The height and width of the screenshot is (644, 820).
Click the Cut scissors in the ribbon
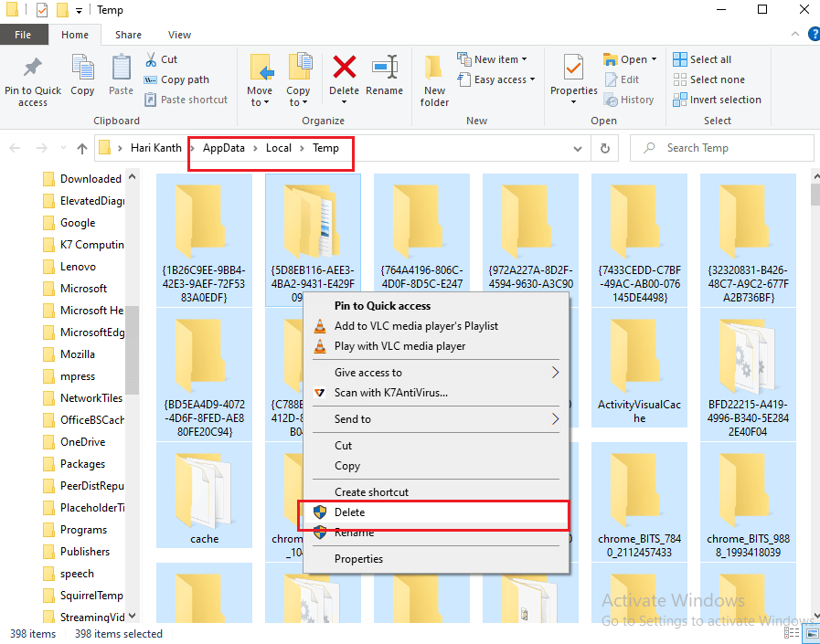pyautogui.click(x=151, y=59)
